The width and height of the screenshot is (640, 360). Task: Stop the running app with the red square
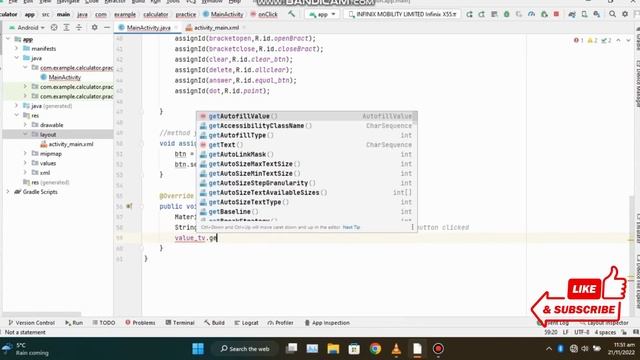click(556, 14)
